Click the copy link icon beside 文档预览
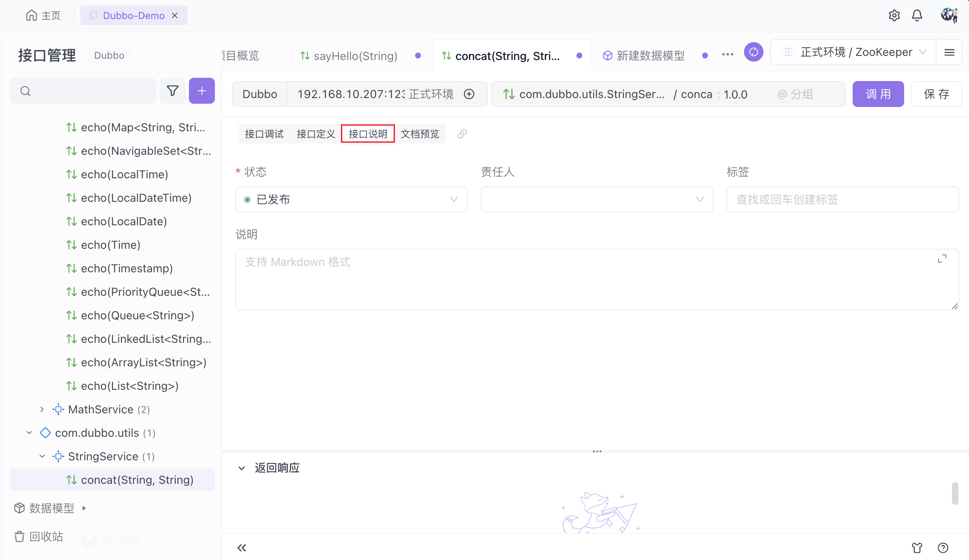969x560 pixels. (x=462, y=134)
